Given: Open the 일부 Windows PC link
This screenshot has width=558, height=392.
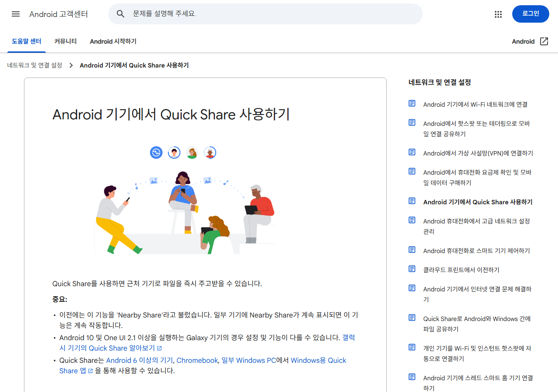Looking at the screenshot, I should point(248,360).
